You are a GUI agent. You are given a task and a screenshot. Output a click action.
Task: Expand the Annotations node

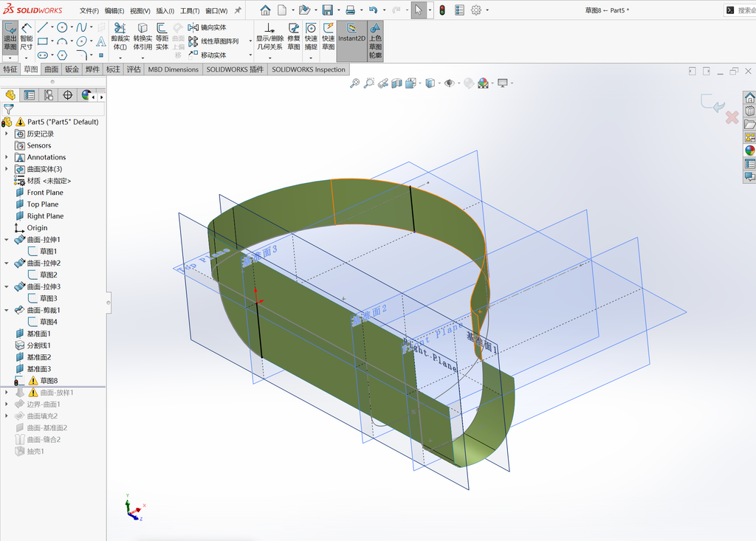pos(6,157)
